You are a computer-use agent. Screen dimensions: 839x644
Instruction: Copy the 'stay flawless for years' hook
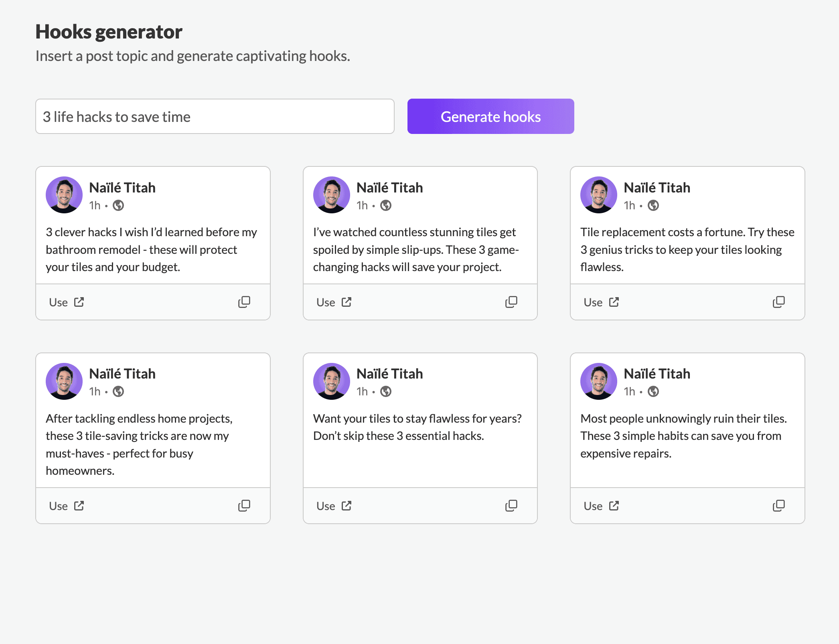point(511,506)
